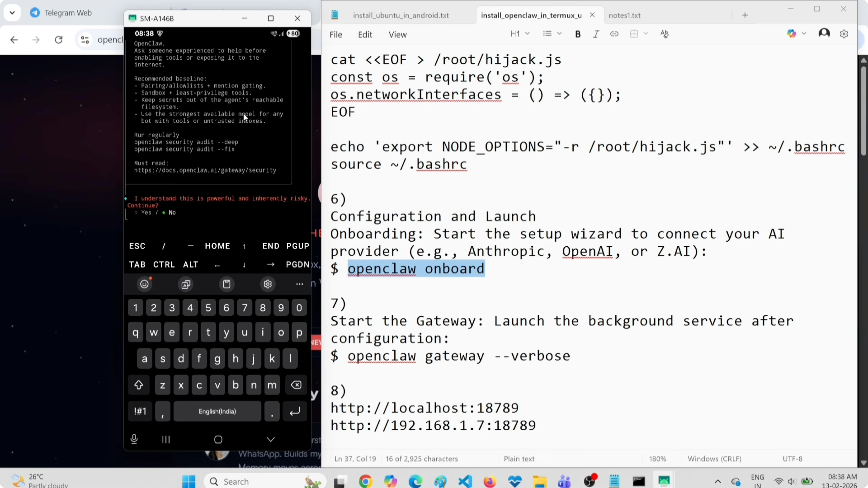This screenshot has height=488, width=868.
Task: Clear formatting using the Ab eraser icon
Action: tap(664, 34)
